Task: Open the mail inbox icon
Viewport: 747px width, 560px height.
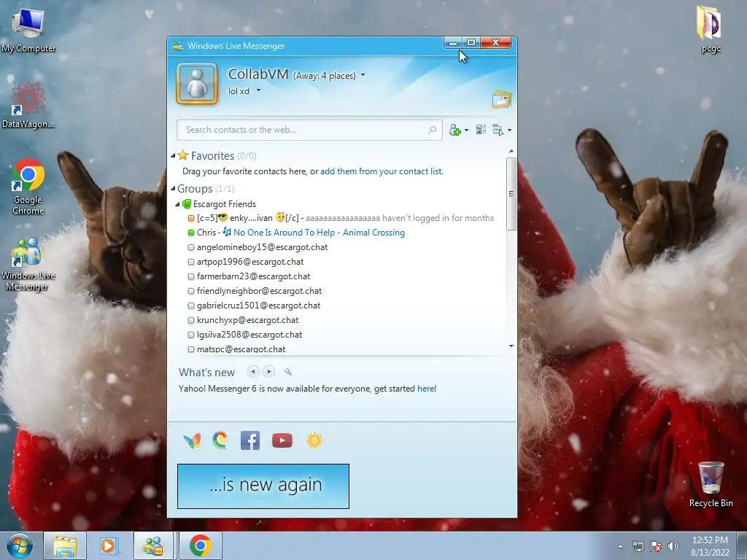Action: point(502,99)
